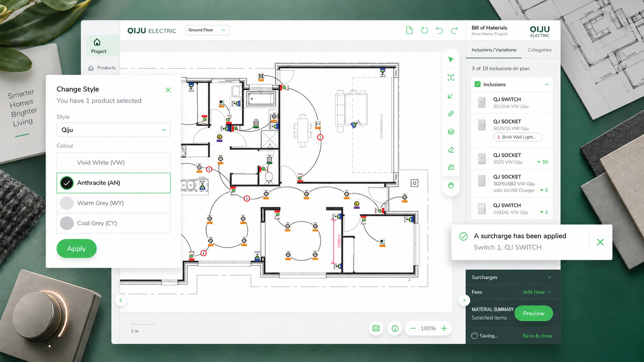This screenshot has width=644, height=362.
Task: Click the Save & close link
Action: coord(537,336)
